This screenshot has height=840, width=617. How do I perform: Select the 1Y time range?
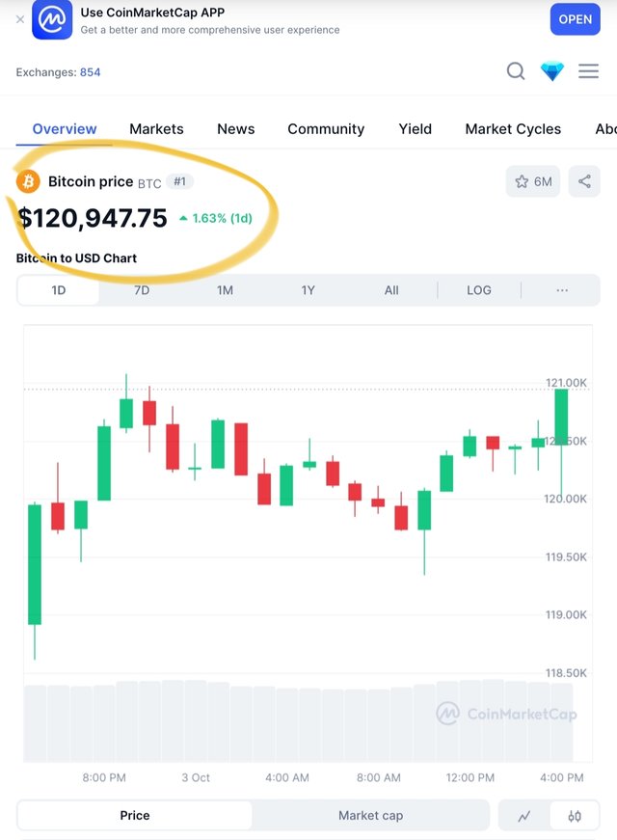tap(308, 290)
